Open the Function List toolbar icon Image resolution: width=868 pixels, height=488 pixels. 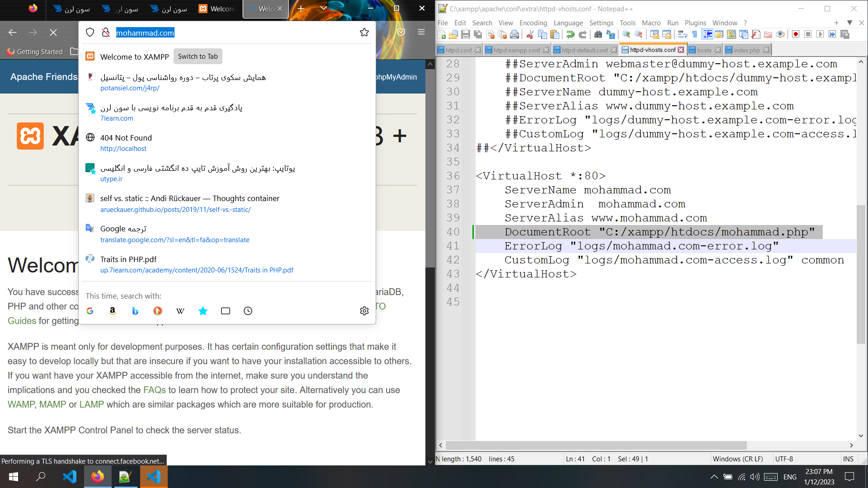point(756,34)
